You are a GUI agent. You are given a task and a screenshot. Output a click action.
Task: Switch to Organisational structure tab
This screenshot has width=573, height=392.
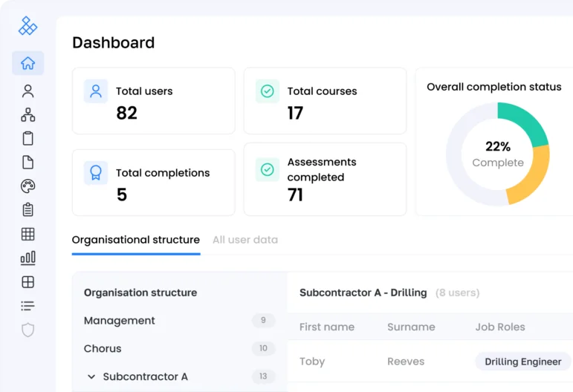click(136, 240)
